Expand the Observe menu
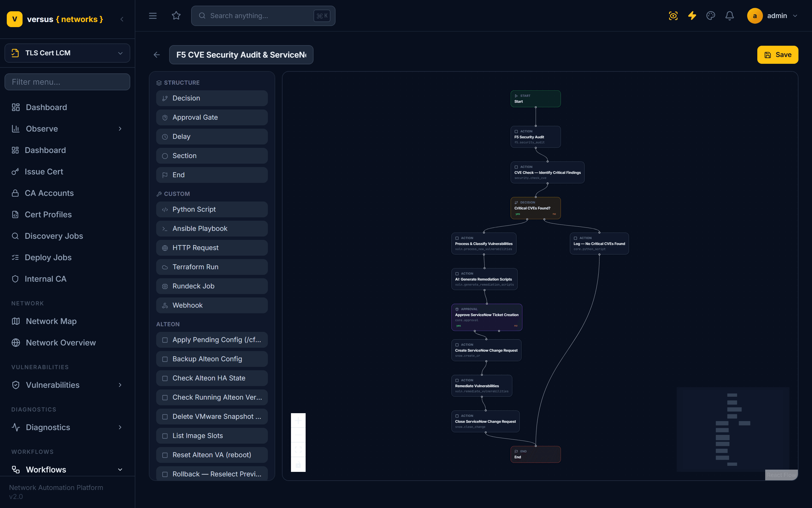 [x=67, y=129]
